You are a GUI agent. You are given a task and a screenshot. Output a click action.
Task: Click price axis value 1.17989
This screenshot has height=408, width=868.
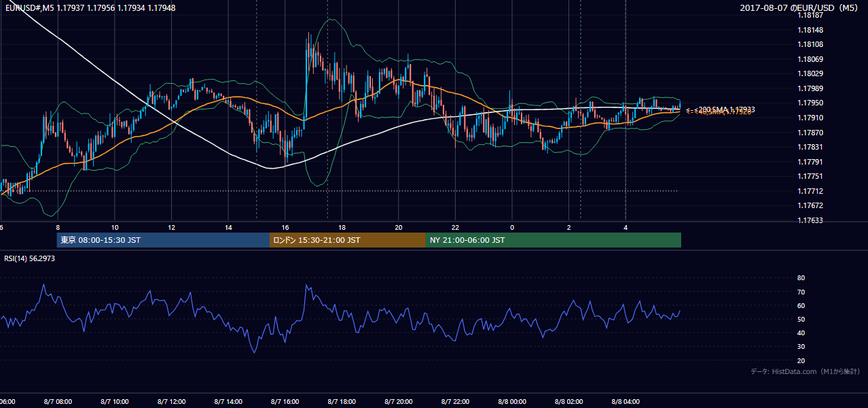pyautogui.click(x=810, y=88)
